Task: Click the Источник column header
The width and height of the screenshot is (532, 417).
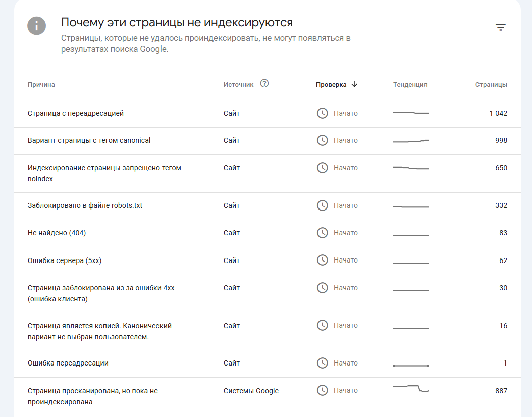Action: 238,85
